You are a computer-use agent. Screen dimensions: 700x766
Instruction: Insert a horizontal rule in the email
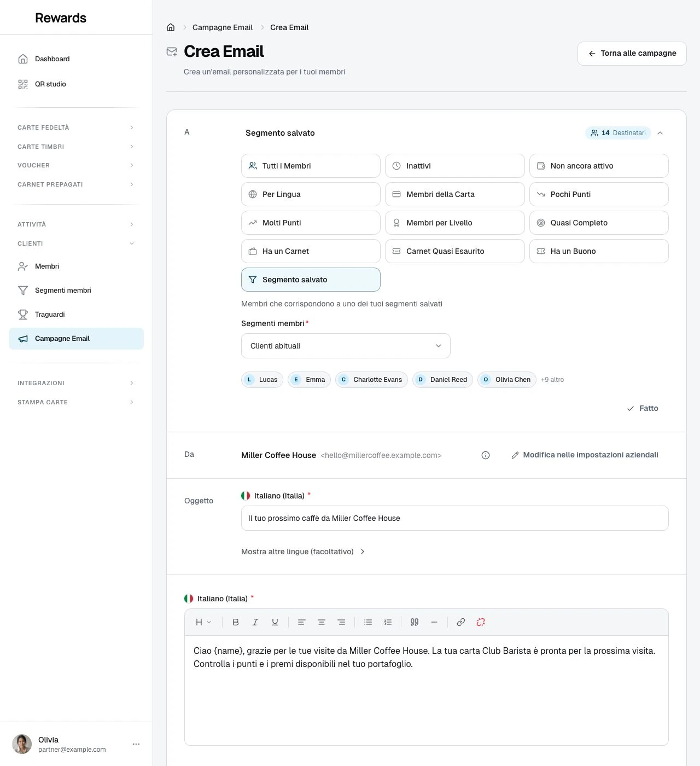[434, 622]
